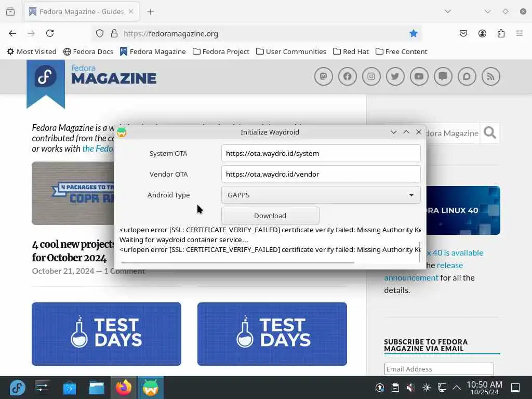Open Fedora Project bookmarks folder
This screenshot has height=399, width=532.
click(x=221, y=51)
